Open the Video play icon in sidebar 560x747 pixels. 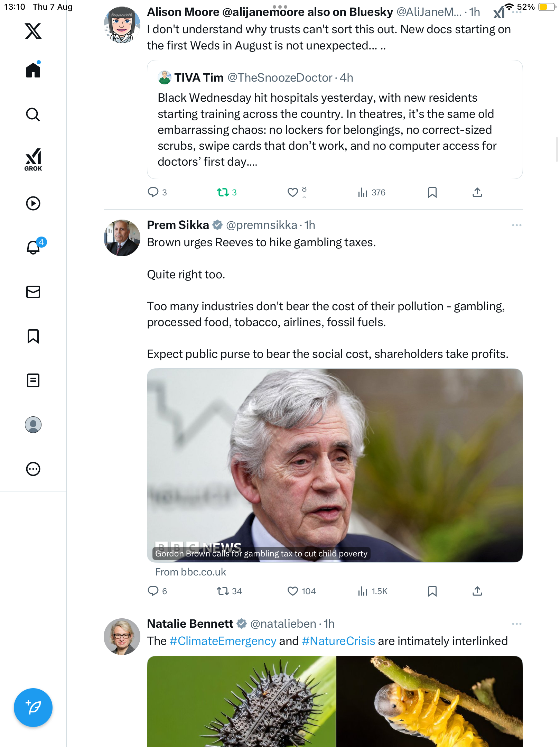coord(33,203)
